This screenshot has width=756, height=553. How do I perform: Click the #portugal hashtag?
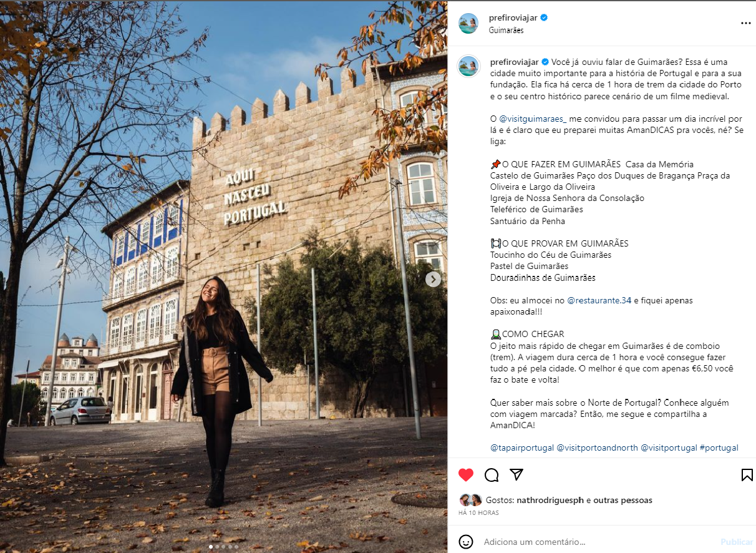point(719,448)
